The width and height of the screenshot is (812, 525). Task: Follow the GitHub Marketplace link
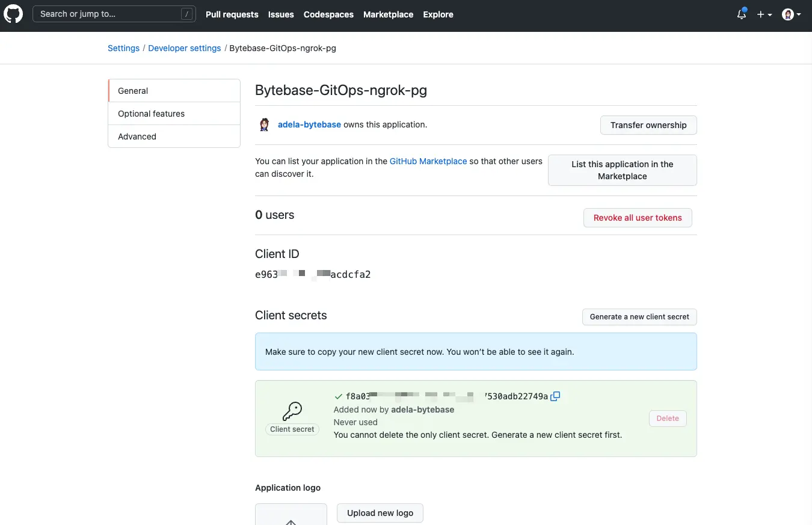428,161
